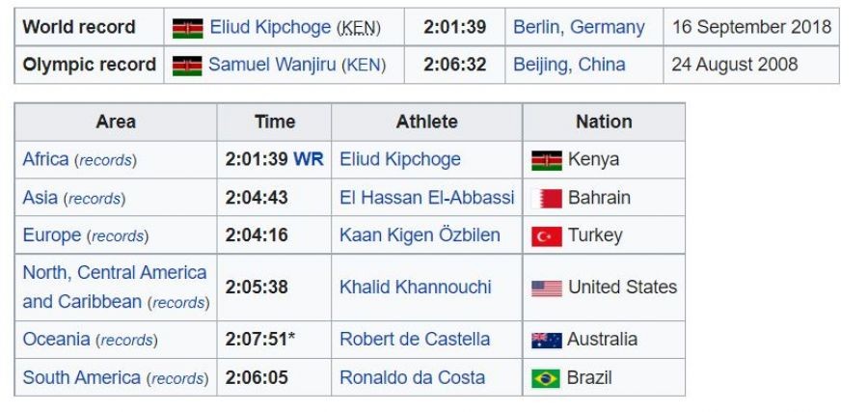Open the records link beside Asia
The image size is (868, 412).
click(95, 199)
